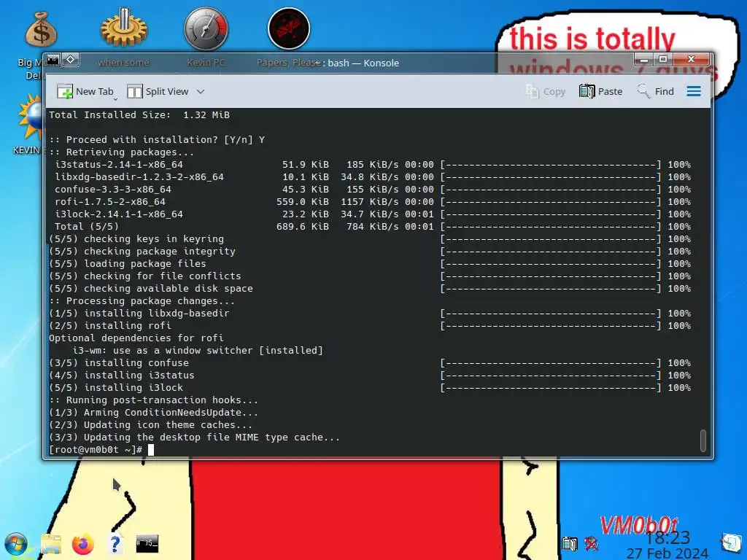This screenshot has width=747, height=560.
Task: Select the golden gear desktop icon
Action: coord(123,28)
